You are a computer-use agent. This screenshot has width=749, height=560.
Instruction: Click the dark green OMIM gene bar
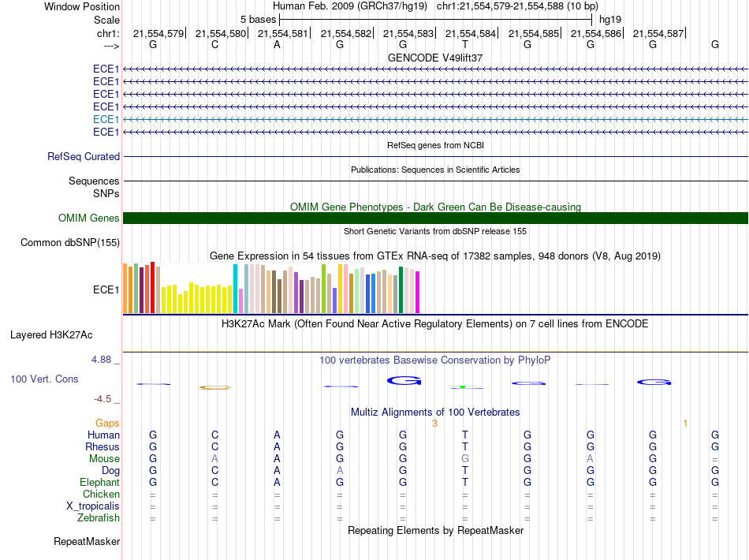click(435, 218)
